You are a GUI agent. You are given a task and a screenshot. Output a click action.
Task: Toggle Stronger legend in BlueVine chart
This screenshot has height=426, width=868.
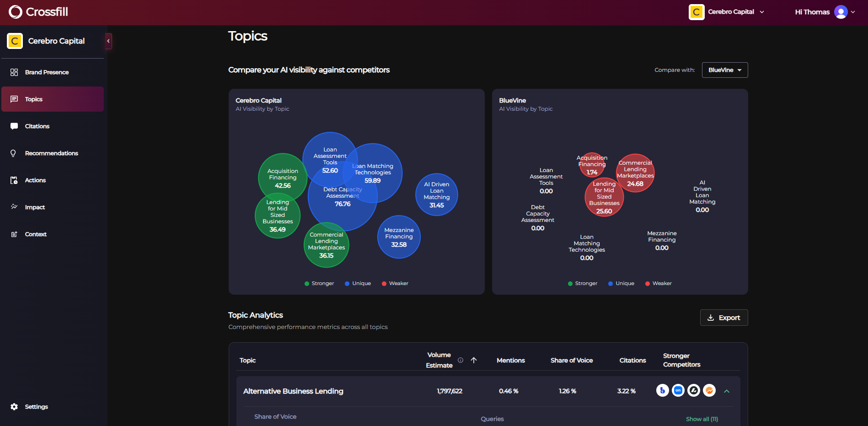tap(583, 284)
